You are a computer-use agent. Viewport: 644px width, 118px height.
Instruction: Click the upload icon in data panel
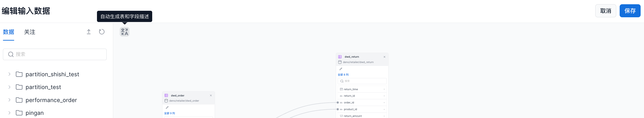(x=88, y=32)
